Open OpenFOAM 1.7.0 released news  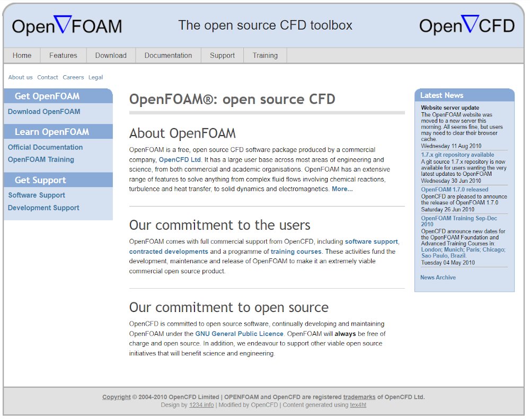455,190
